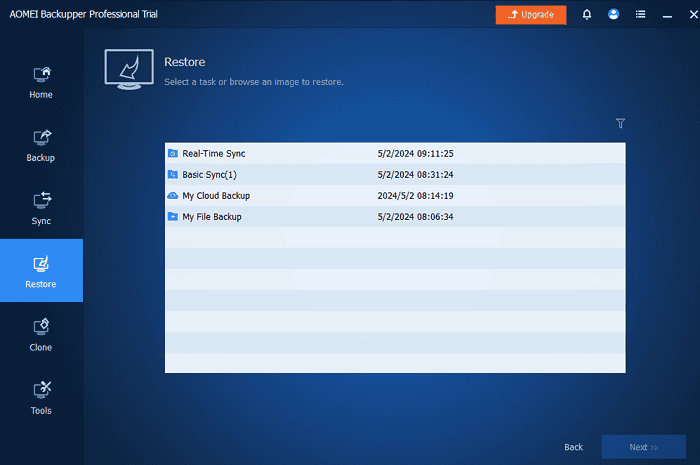Click the large Restore header icon

point(130,69)
